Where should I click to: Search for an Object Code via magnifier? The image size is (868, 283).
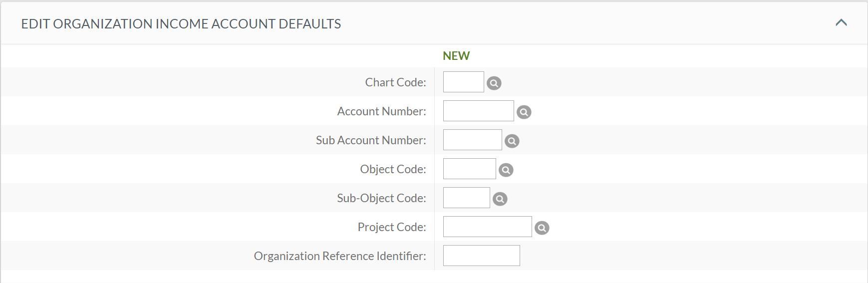pyautogui.click(x=506, y=170)
